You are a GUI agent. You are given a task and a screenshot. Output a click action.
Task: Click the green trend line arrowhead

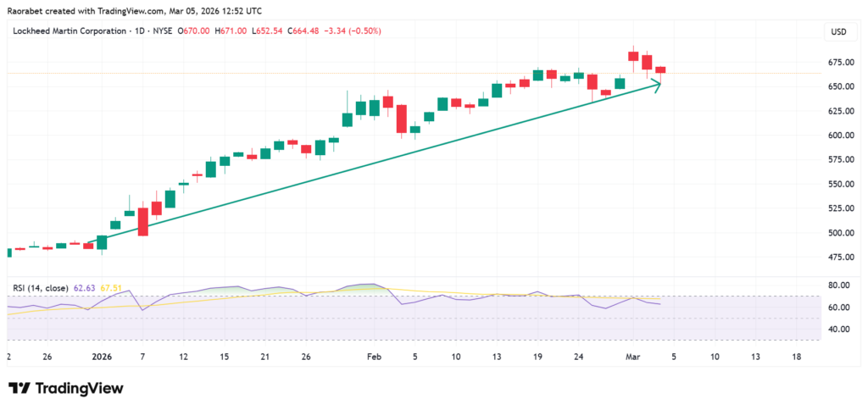[655, 83]
